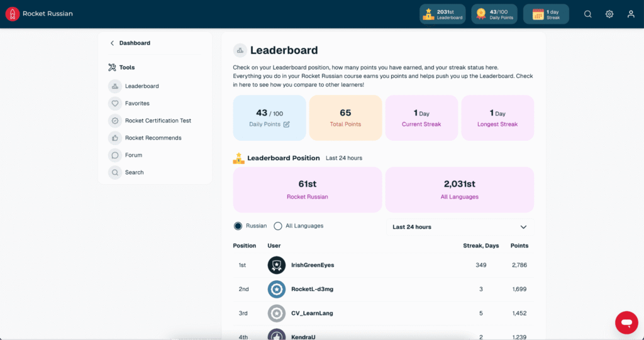This screenshot has width=644, height=340.
Task: Click the Points column header
Action: coord(519,246)
